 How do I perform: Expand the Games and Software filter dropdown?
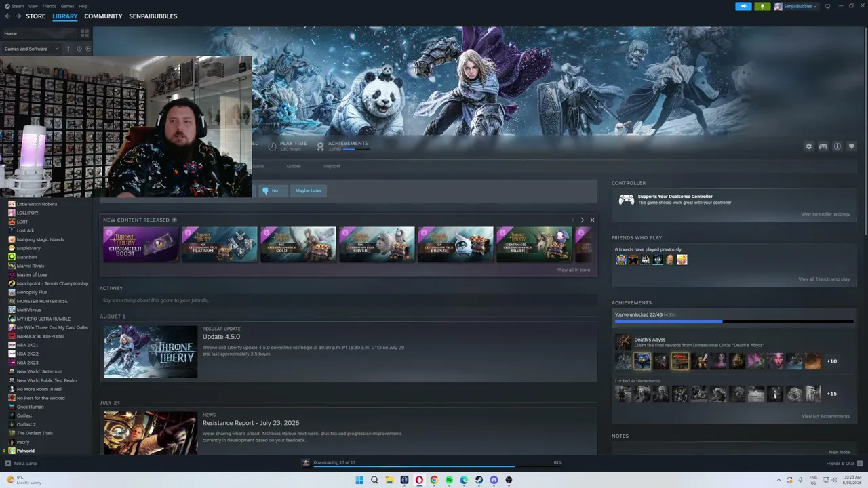coord(31,49)
